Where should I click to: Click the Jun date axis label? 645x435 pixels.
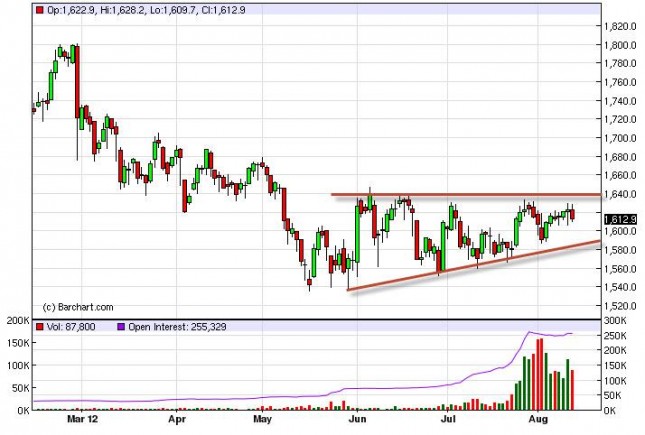coord(357,419)
